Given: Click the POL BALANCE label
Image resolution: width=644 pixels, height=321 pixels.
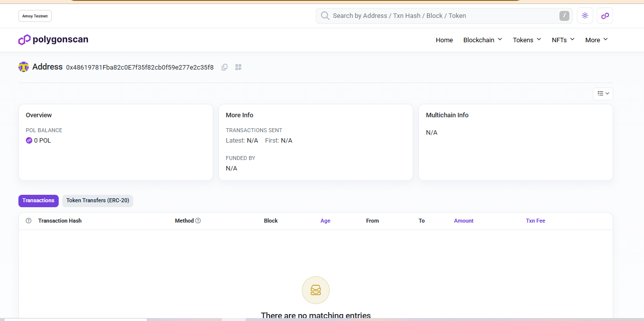Looking at the screenshot, I should [x=44, y=130].
